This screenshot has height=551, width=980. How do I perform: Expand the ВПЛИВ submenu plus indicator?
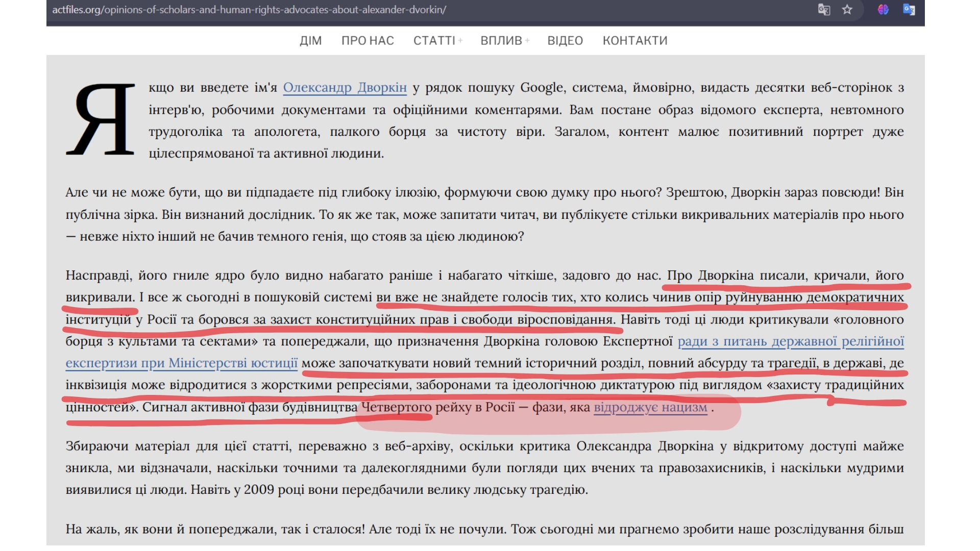click(527, 41)
